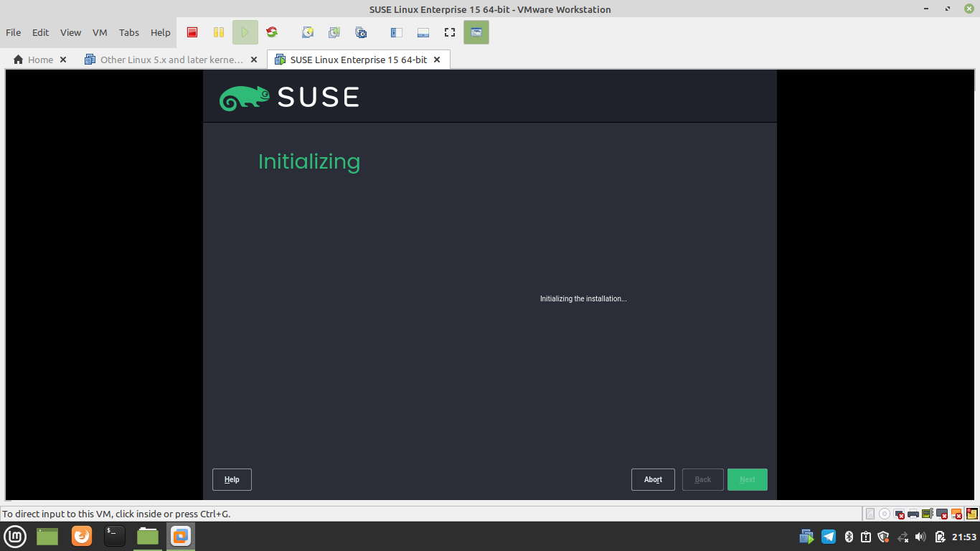Click the green Power On play icon
Viewport: 980px width, 551px height.
pos(245,32)
